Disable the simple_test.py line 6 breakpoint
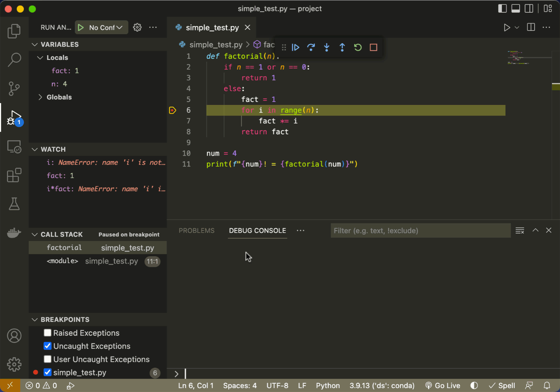The width and height of the screenshot is (560, 392). coord(47,372)
